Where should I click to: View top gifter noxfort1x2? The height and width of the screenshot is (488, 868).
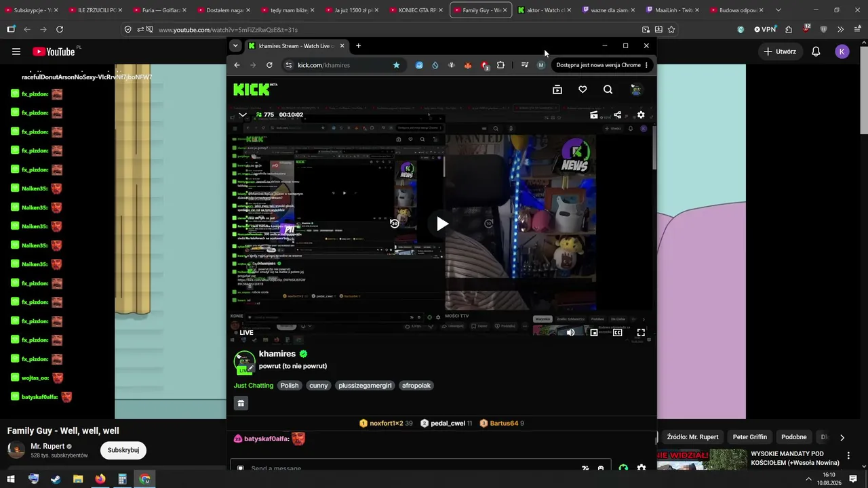(x=386, y=423)
